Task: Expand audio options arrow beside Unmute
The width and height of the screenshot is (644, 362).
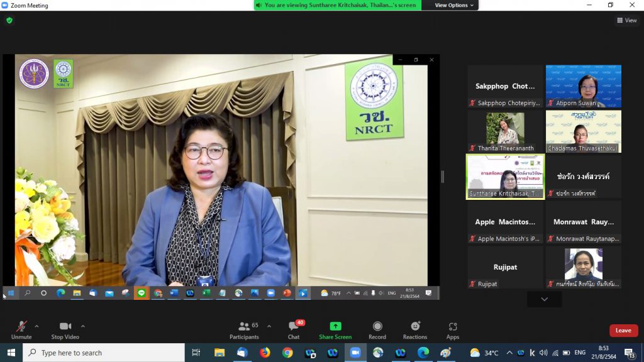Action: click(37, 326)
